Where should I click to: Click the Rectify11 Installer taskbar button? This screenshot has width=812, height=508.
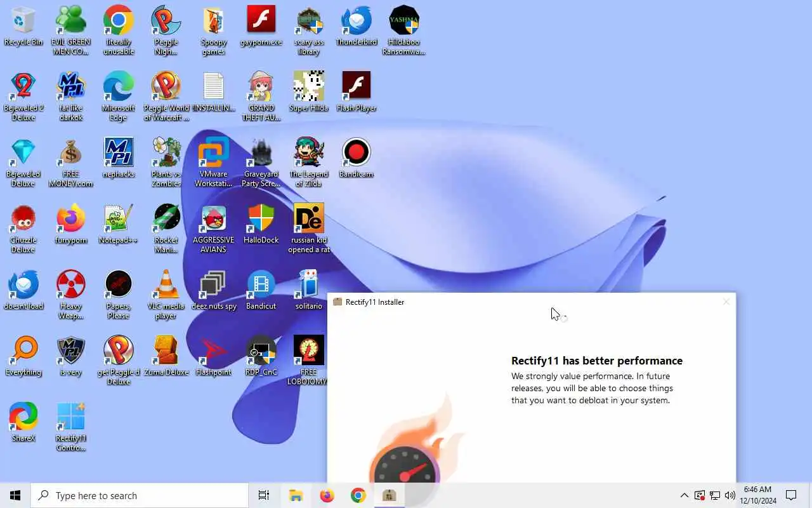click(x=390, y=495)
